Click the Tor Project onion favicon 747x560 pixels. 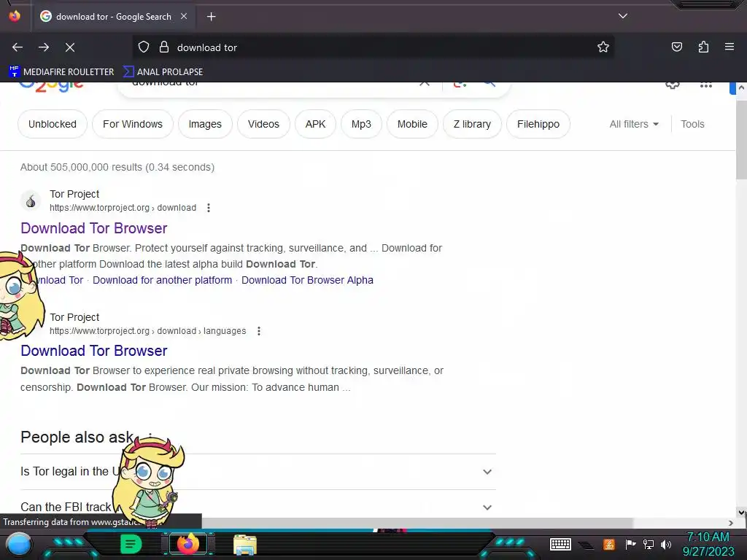click(x=31, y=201)
